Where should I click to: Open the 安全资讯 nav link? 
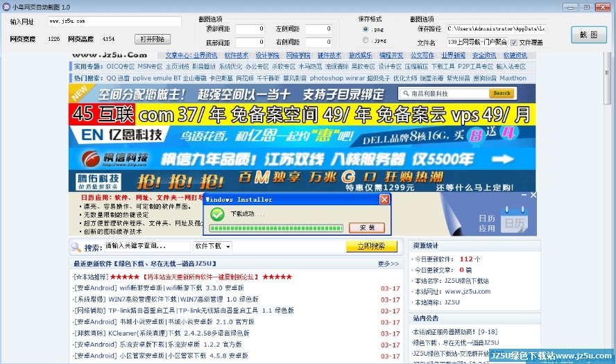pyautogui.click(x=484, y=55)
